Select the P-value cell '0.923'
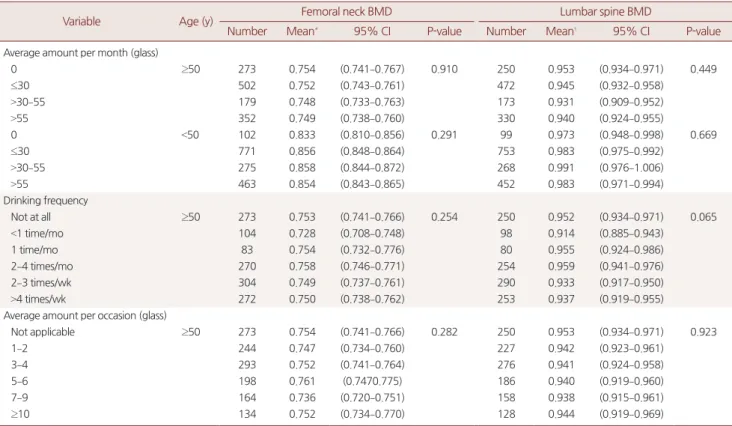 pos(703,332)
